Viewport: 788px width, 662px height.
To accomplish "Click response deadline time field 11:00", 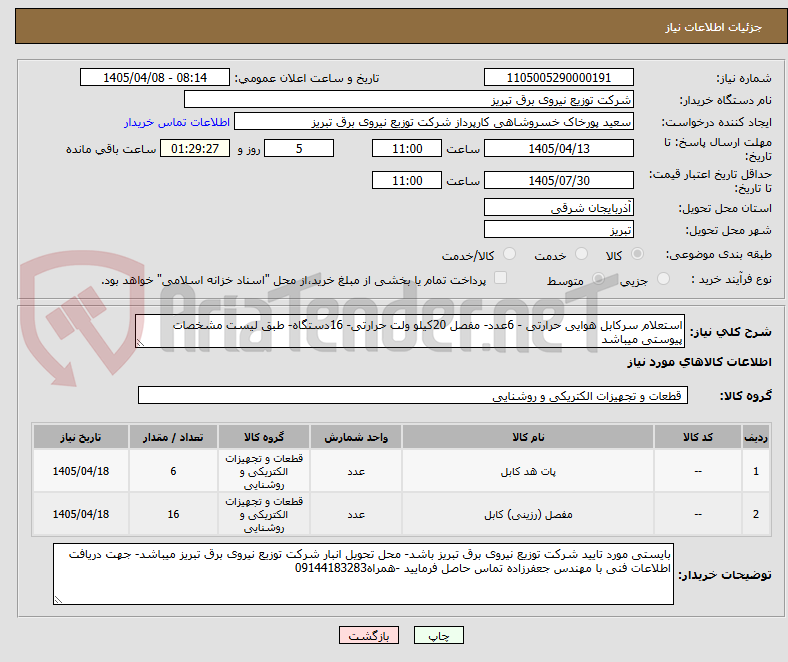I will pos(407,148).
